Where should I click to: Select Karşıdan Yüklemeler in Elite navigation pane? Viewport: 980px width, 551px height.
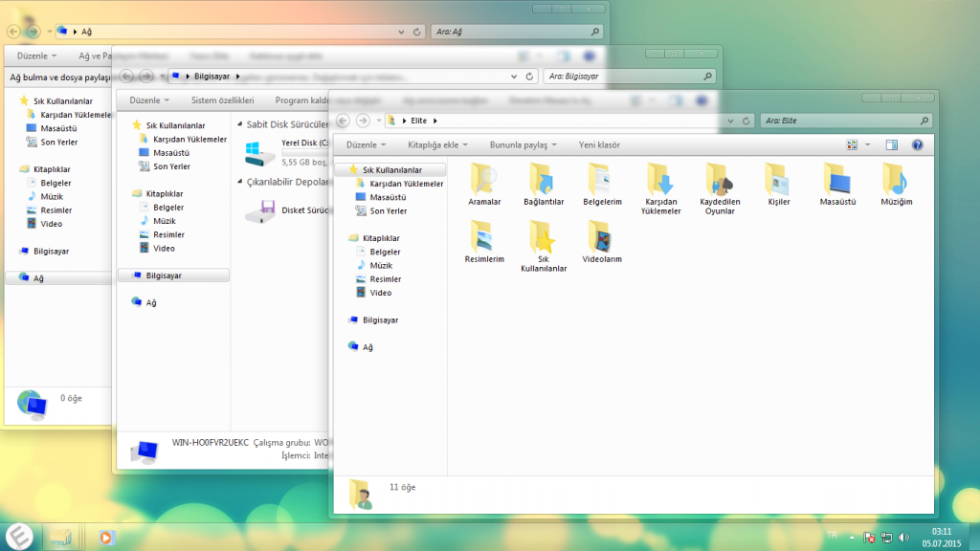tap(406, 184)
